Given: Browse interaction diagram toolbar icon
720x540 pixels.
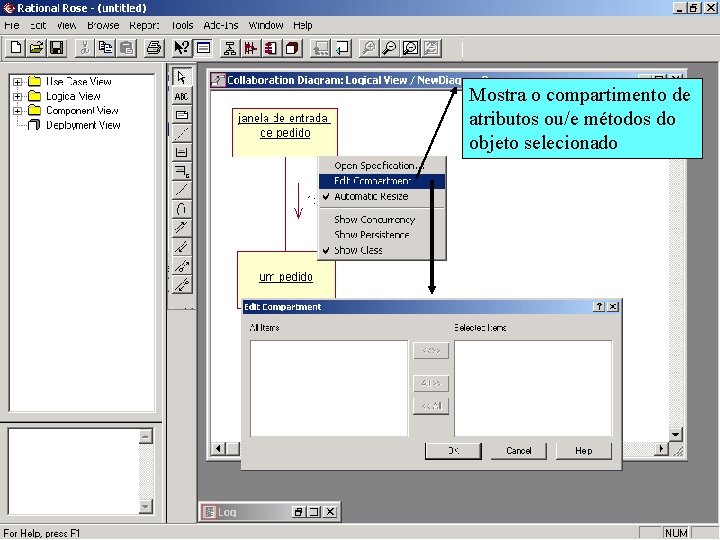Looking at the screenshot, I should (x=250, y=48).
